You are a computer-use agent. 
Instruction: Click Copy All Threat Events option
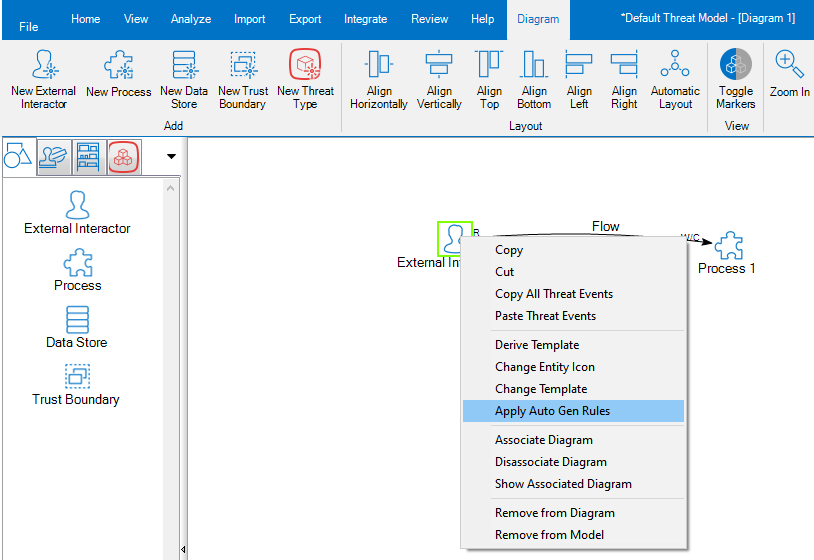click(x=553, y=294)
